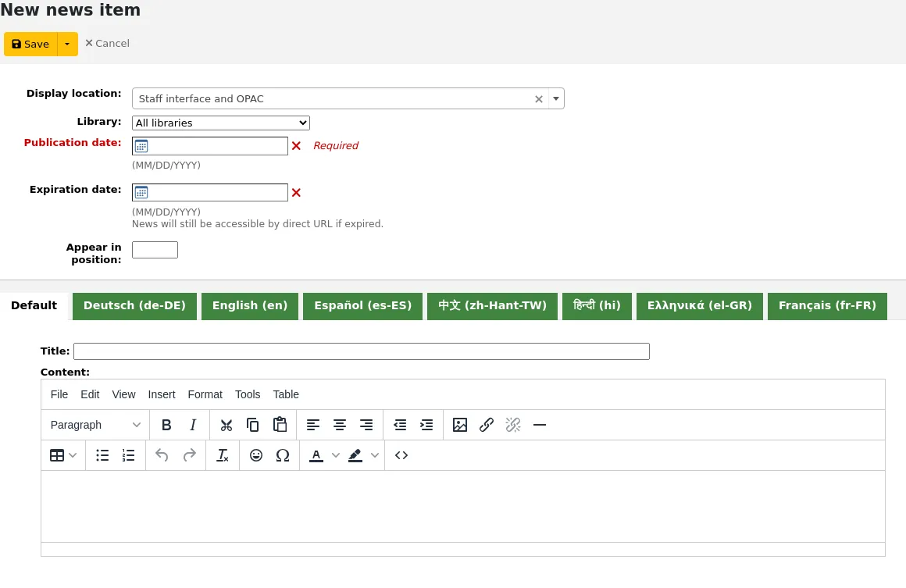Expand the Display location dropdown arrow
Viewport: 906px width, 588px height.
pos(556,98)
